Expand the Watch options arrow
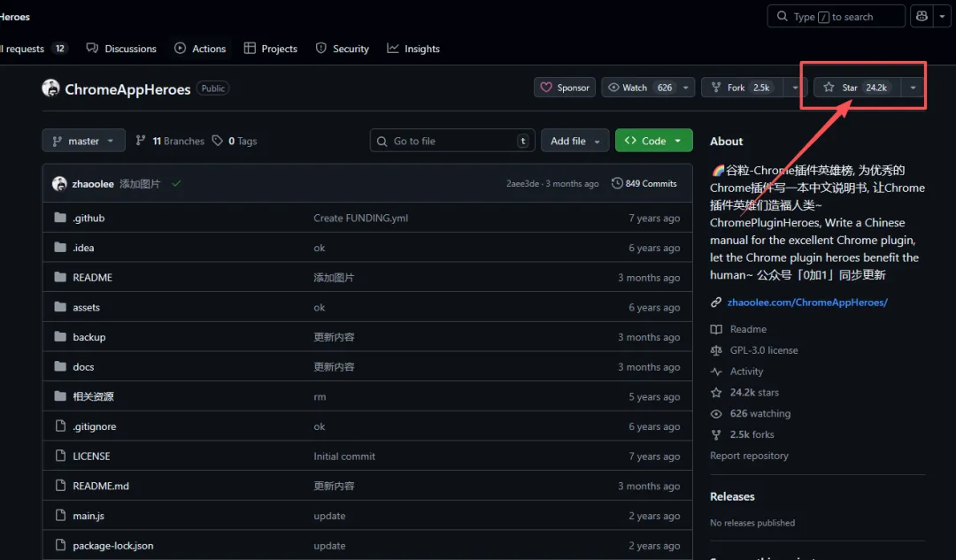 [686, 88]
